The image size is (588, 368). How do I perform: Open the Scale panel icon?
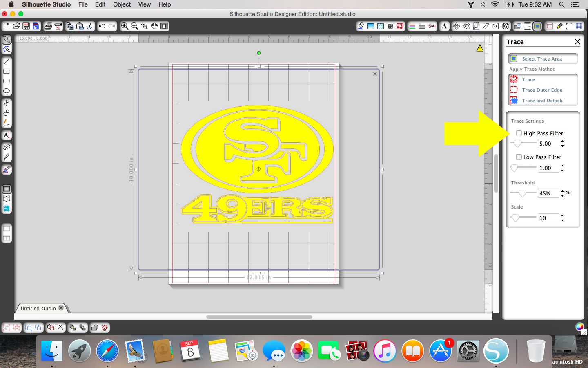pyautogui.click(x=476, y=26)
